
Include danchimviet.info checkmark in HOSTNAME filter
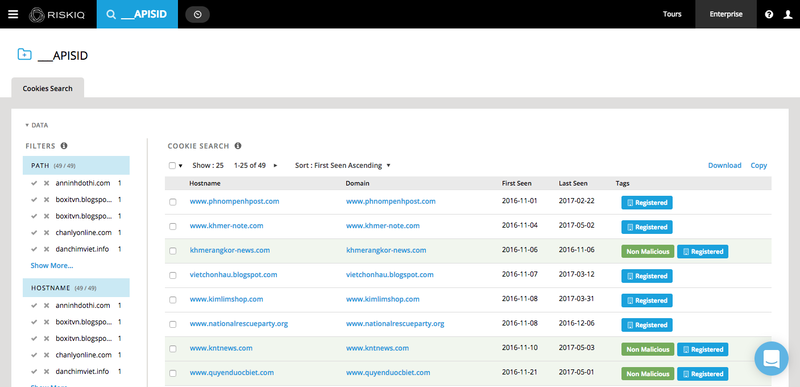pos(34,371)
